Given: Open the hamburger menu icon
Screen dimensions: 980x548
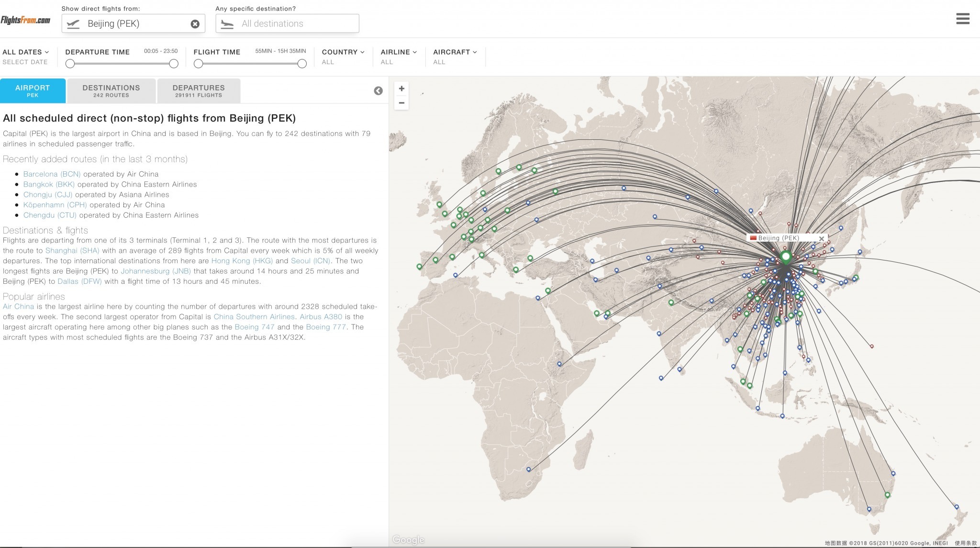Looking at the screenshot, I should coord(963,19).
